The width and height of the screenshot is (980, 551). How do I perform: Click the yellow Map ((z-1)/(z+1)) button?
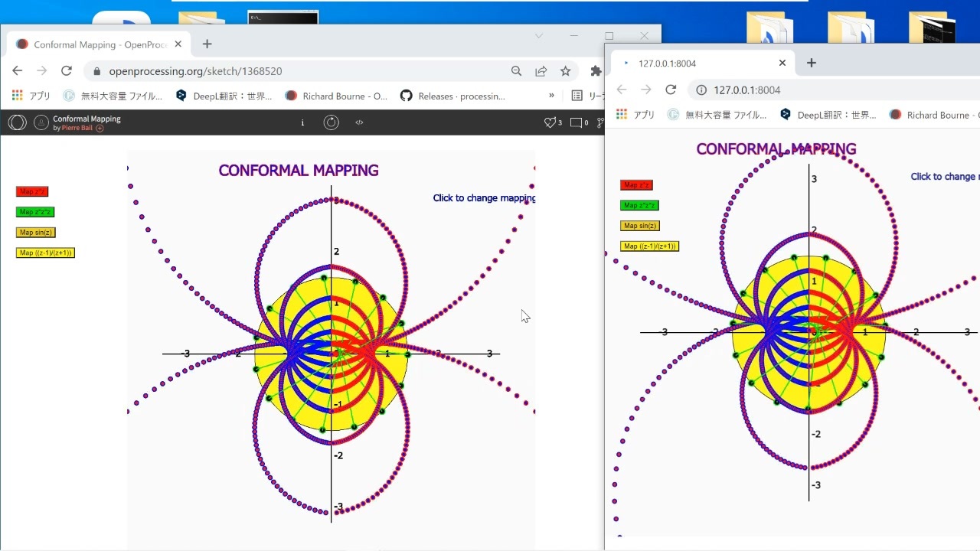(x=45, y=253)
